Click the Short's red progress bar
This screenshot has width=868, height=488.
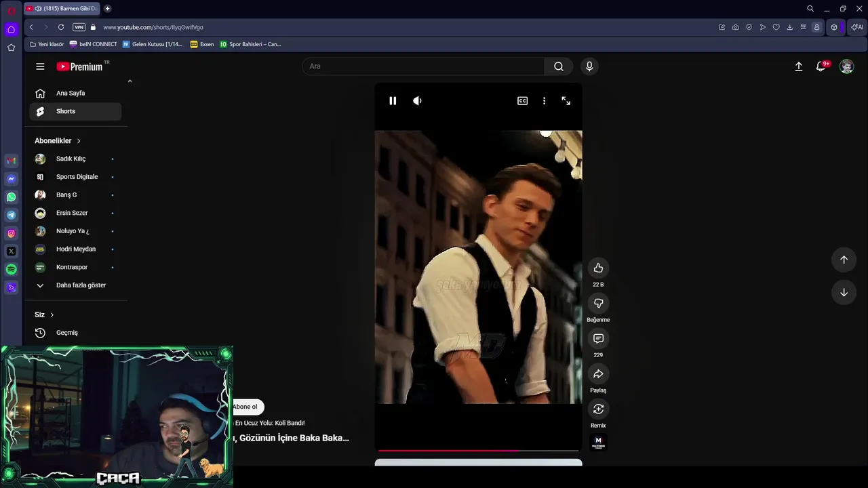(478, 450)
